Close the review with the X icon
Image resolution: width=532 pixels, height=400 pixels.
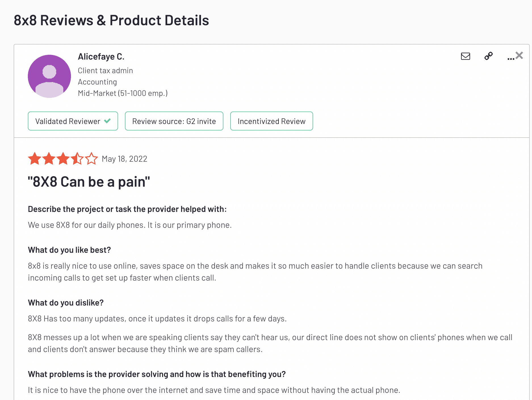pyautogui.click(x=519, y=55)
